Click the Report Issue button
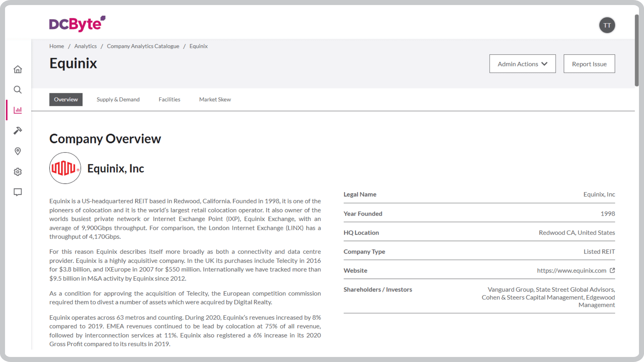 click(x=589, y=64)
